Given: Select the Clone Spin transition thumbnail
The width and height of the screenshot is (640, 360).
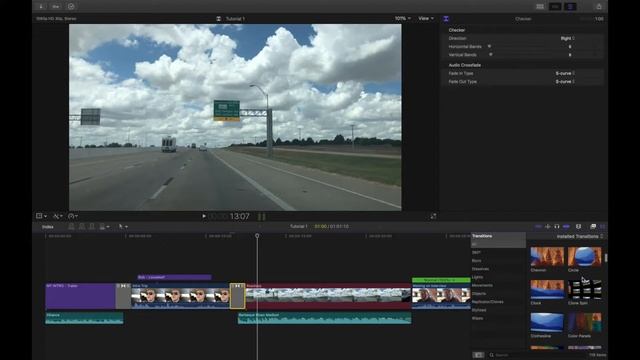Looking at the screenshot, I should coord(584,289).
